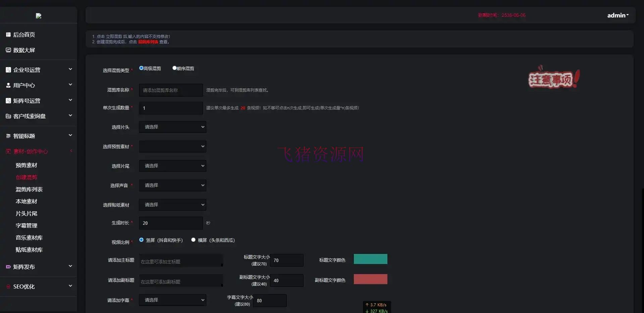Select the 顺序混剪 radio button
644x313 pixels.
click(174, 67)
